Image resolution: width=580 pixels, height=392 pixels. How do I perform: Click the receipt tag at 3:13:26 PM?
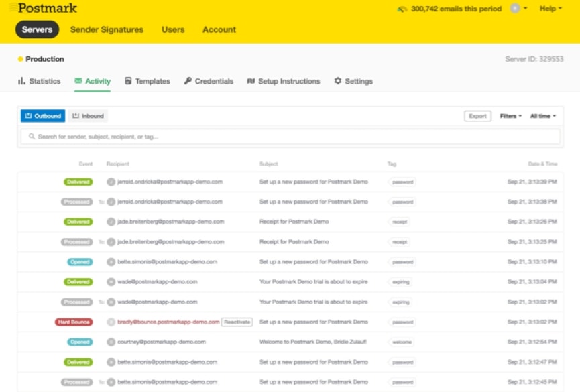point(400,222)
